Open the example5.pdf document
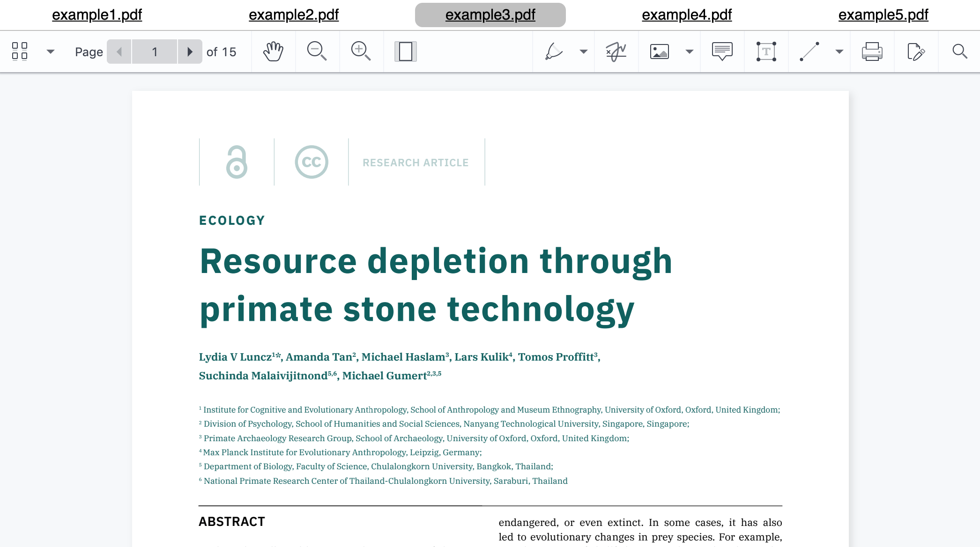 (883, 15)
